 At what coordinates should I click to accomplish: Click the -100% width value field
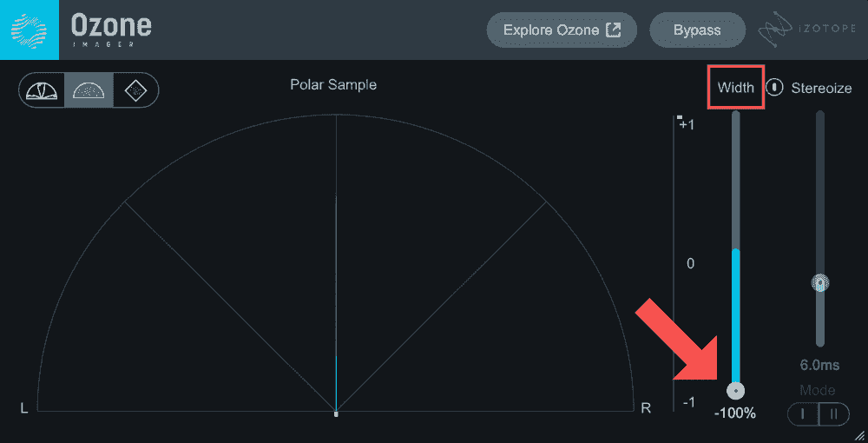735,413
